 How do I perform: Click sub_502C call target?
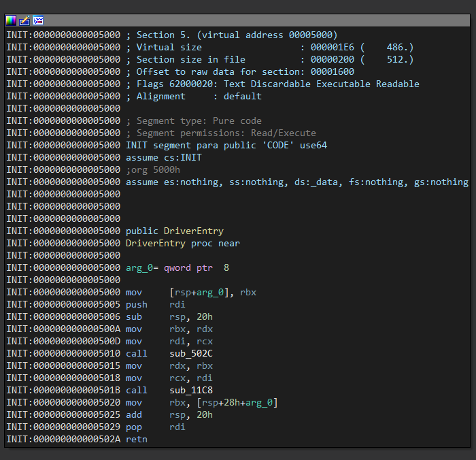tap(191, 353)
